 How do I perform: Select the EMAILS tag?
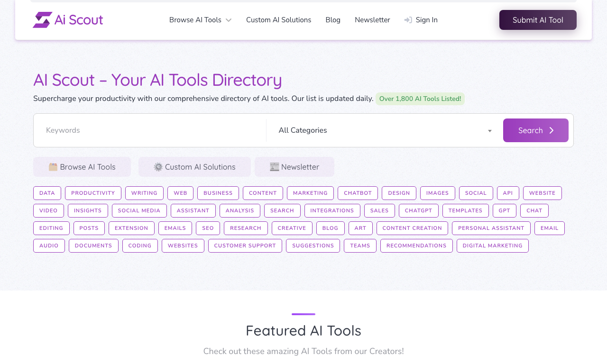(x=175, y=228)
